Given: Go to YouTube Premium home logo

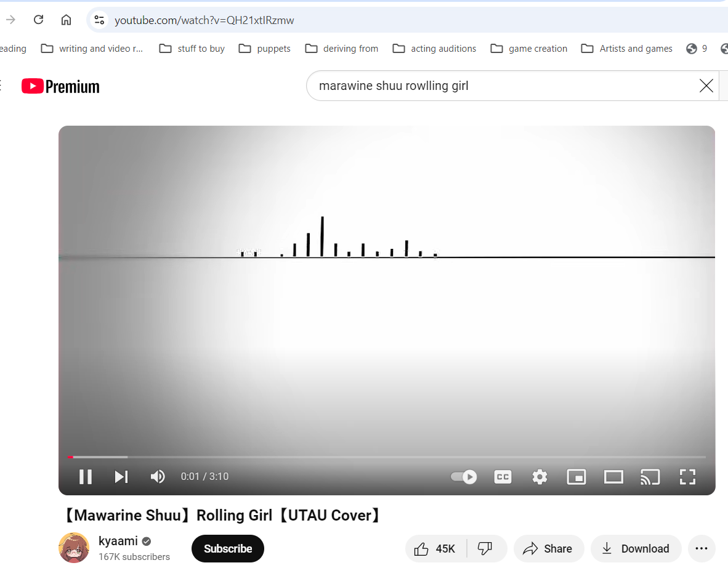Looking at the screenshot, I should (60, 86).
